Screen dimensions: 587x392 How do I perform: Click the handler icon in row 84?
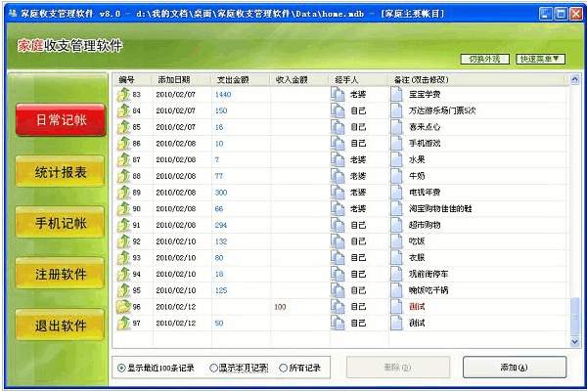pyautogui.click(x=338, y=110)
